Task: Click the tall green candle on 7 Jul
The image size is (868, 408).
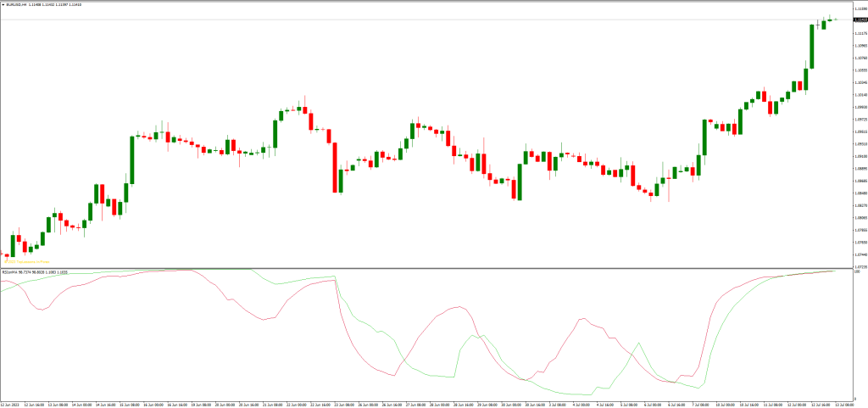Action: point(704,136)
